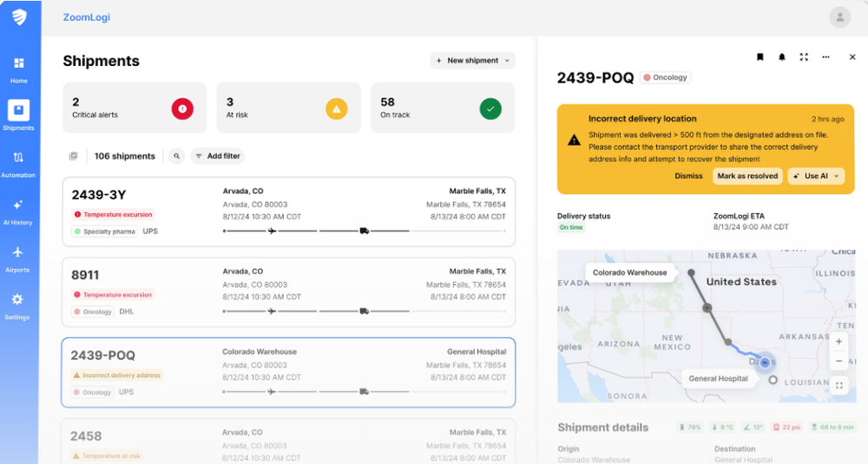Expand detail panel to full screen
Image resolution: width=868 pixels, height=464 pixels.
point(804,57)
